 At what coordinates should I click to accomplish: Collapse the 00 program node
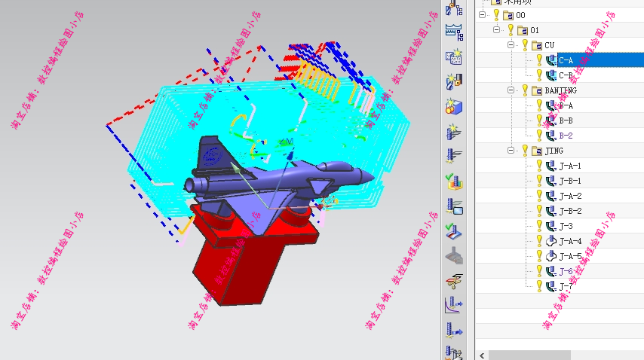click(482, 15)
